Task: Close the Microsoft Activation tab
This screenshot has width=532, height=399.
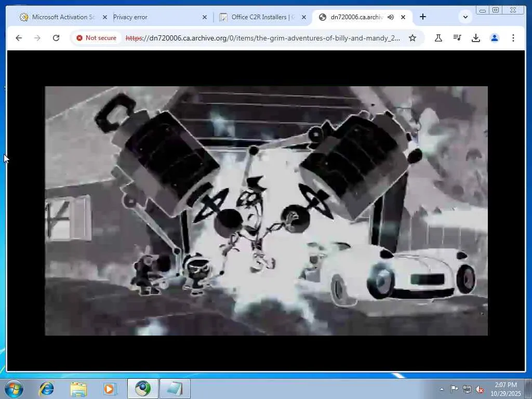Action: (105, 17)
